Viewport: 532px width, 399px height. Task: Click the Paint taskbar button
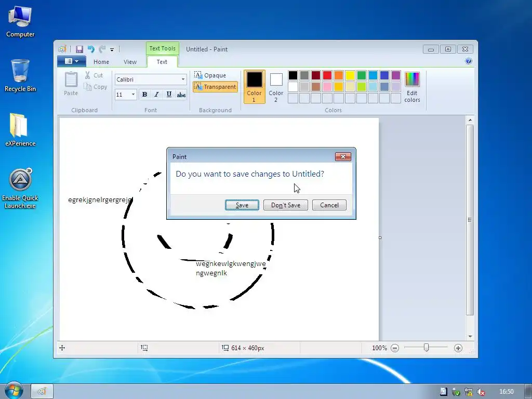pyautogui.click(x=42, y=391)
